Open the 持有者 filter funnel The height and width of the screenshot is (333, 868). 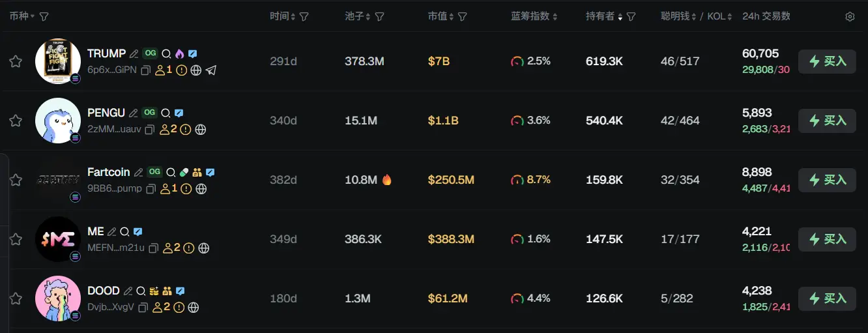(x=631, y=16)
